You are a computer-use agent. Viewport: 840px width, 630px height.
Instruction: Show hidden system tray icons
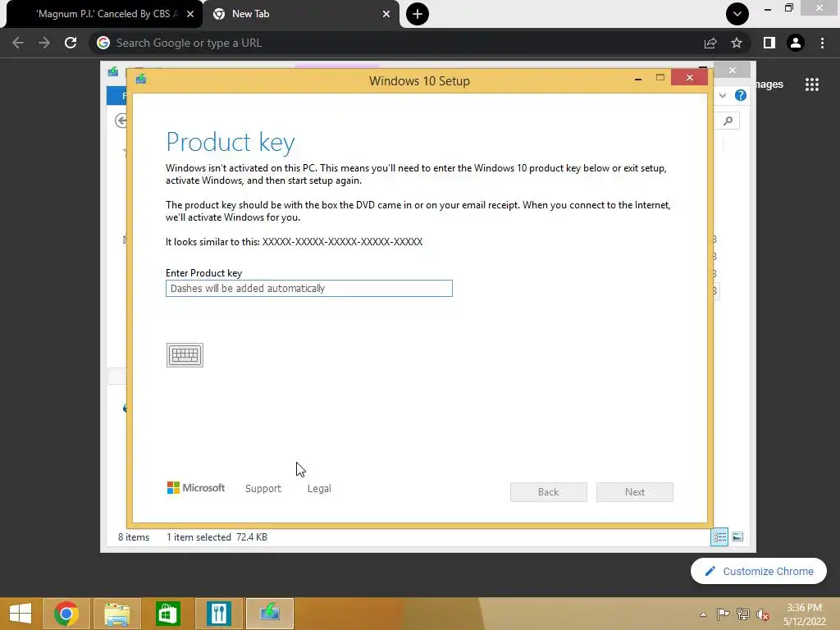(703, 614)
